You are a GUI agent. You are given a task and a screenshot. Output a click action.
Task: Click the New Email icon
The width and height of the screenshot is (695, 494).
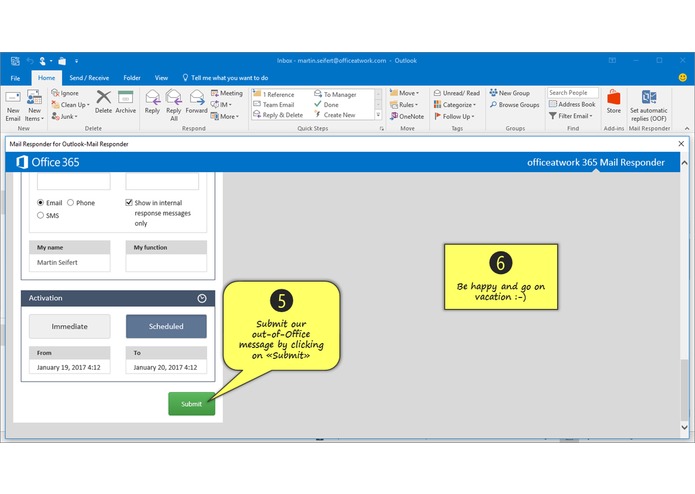[x=13, y=105]
